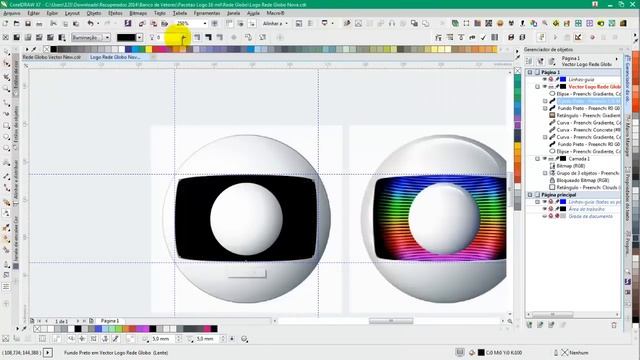Click the C:0 M:0 Y:0 K:100 fill indicator
Screen dimensions: 640x360
(x=500, y=352)
